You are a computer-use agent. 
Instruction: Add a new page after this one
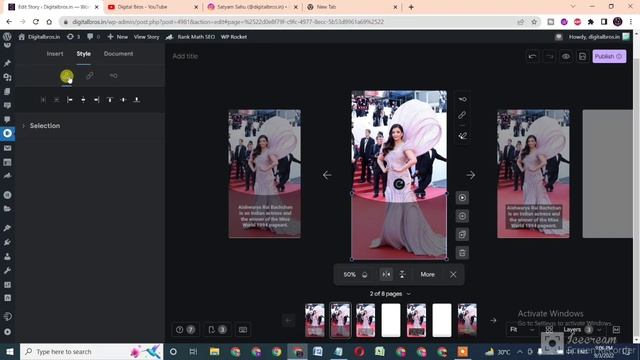pos(462,216)
